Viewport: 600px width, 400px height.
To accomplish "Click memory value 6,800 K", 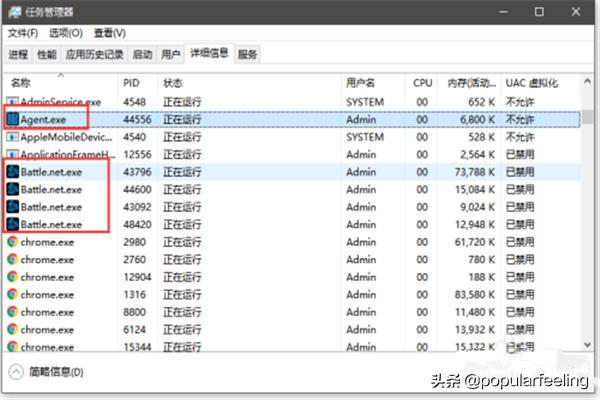I will 478,119.
